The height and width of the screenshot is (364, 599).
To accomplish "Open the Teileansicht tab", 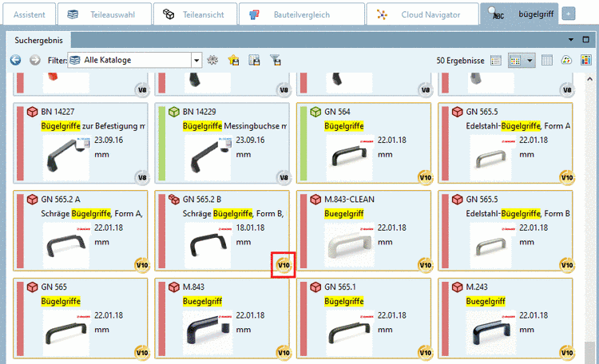I will coord(195,14).
